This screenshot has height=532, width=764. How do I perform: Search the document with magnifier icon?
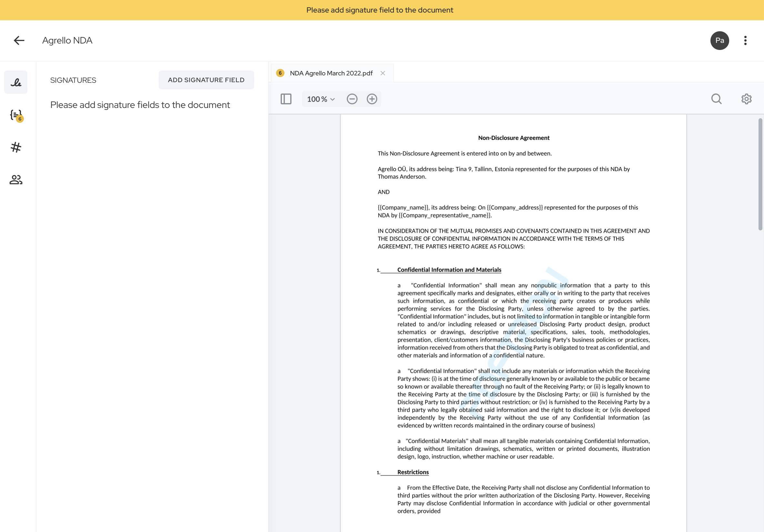click(716, 99)
